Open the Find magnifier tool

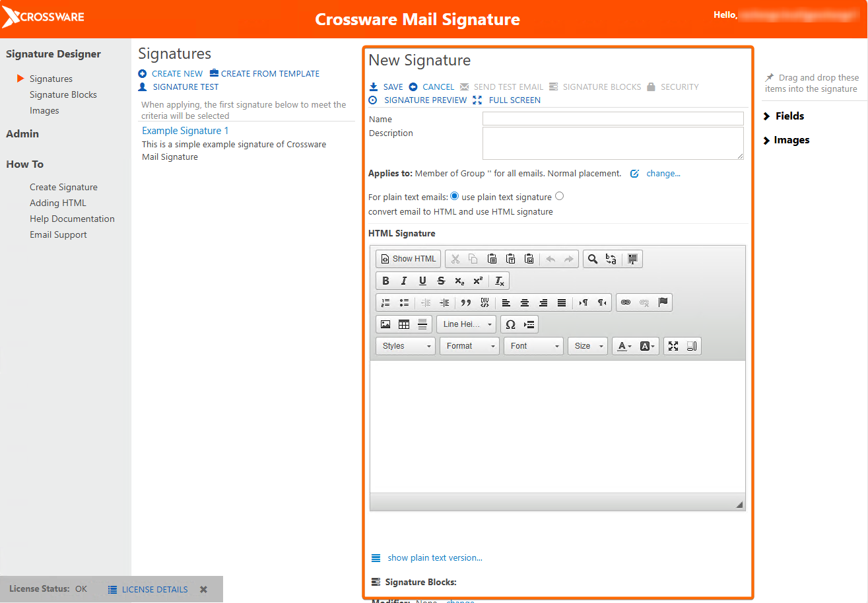click(x=593, y=259)
